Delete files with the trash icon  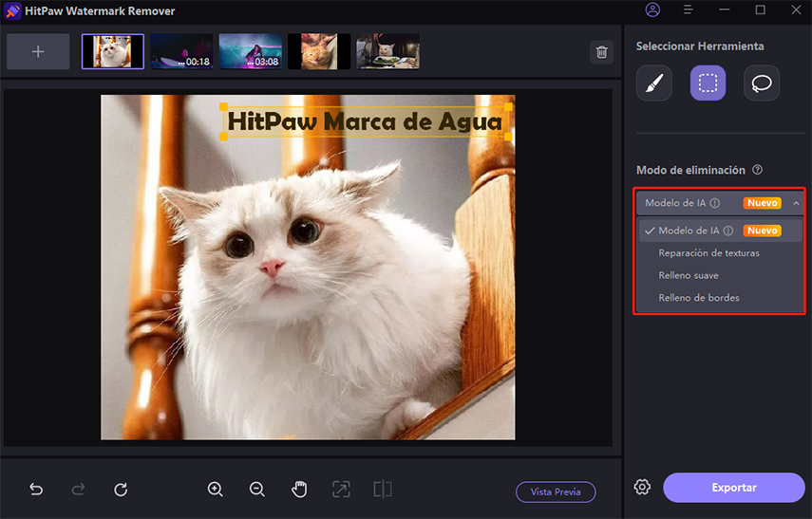601,52
